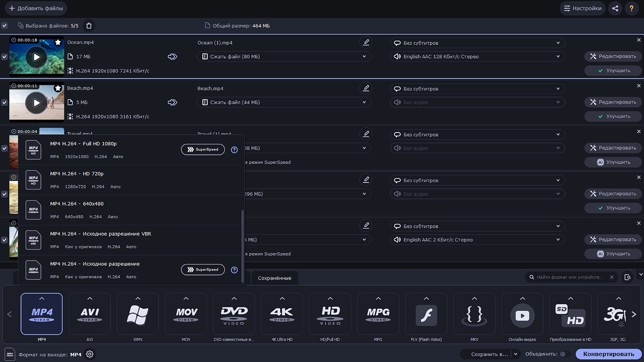Click Edit button for Beach.mp4

[613, 102]
